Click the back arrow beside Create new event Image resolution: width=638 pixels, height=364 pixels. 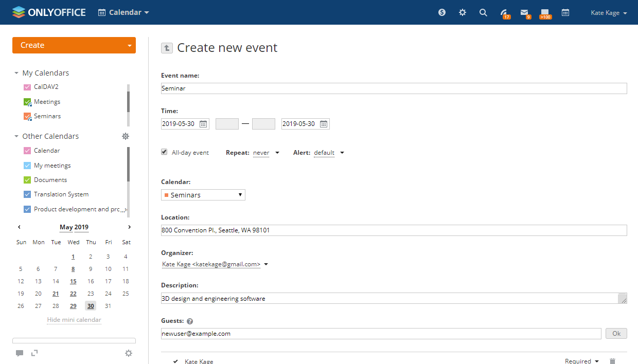tap(167, 48)
